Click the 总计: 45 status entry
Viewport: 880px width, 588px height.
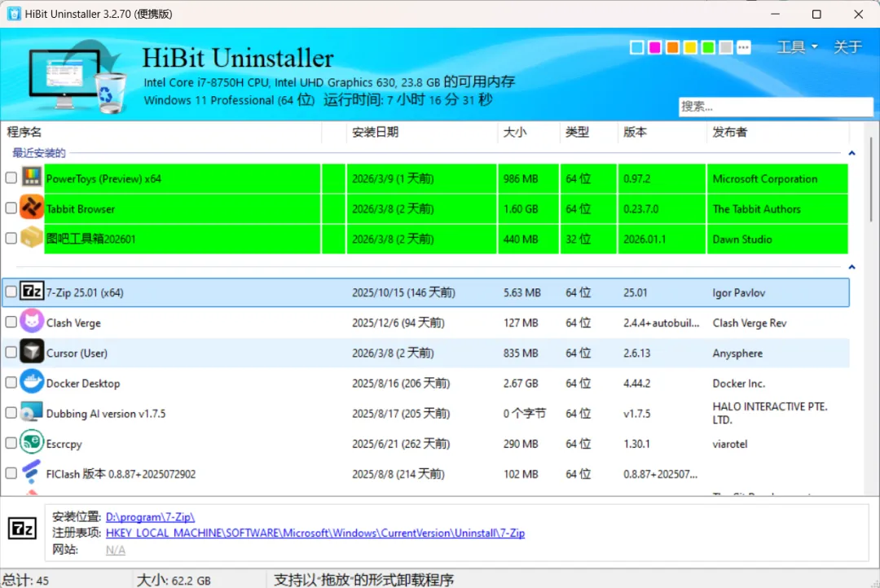pos(26,580)
